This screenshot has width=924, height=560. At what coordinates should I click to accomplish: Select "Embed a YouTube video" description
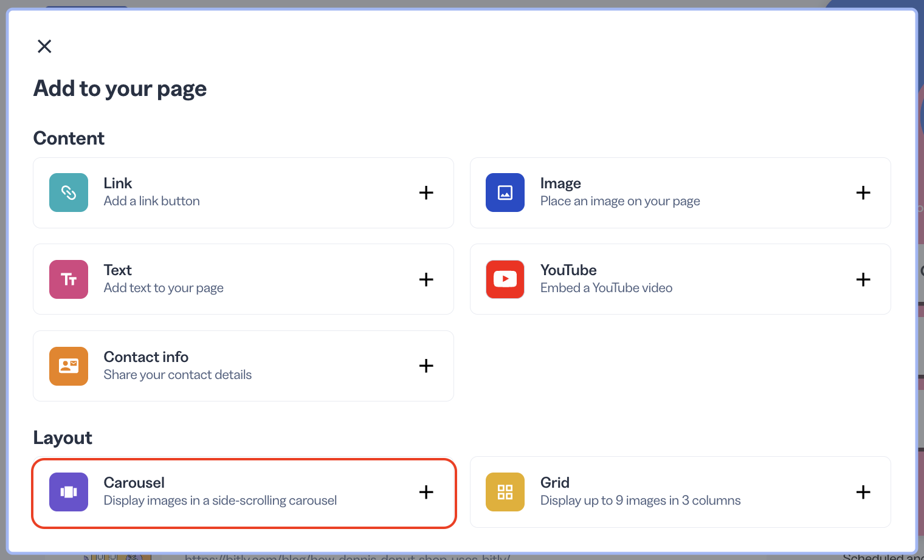tap(606, 288)
